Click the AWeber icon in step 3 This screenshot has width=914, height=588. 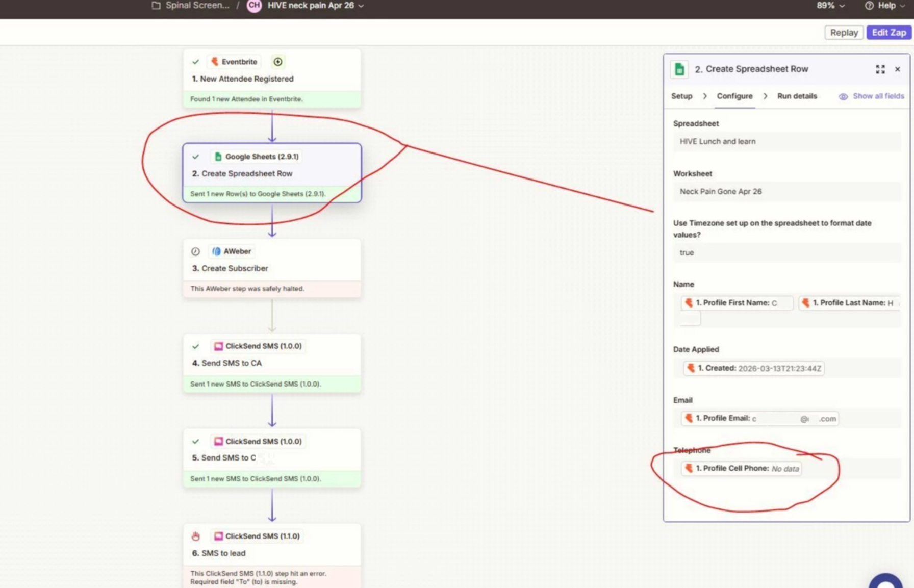coord(216,251)
